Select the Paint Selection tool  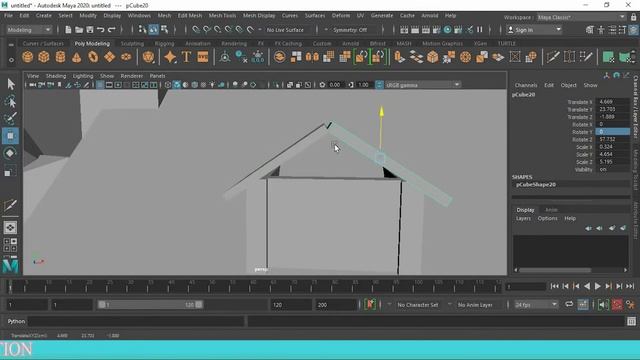pos(11,118)
